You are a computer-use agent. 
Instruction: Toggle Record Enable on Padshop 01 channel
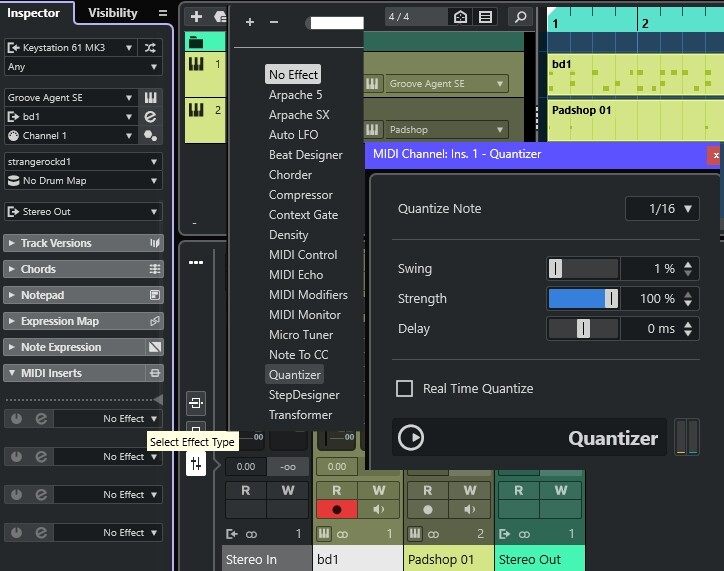428,510
